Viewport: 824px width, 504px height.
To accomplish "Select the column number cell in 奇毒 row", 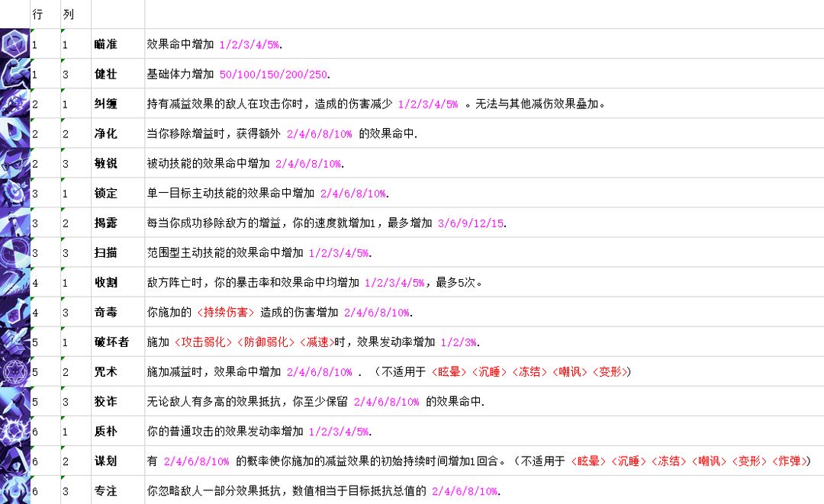I will (76, 313).
